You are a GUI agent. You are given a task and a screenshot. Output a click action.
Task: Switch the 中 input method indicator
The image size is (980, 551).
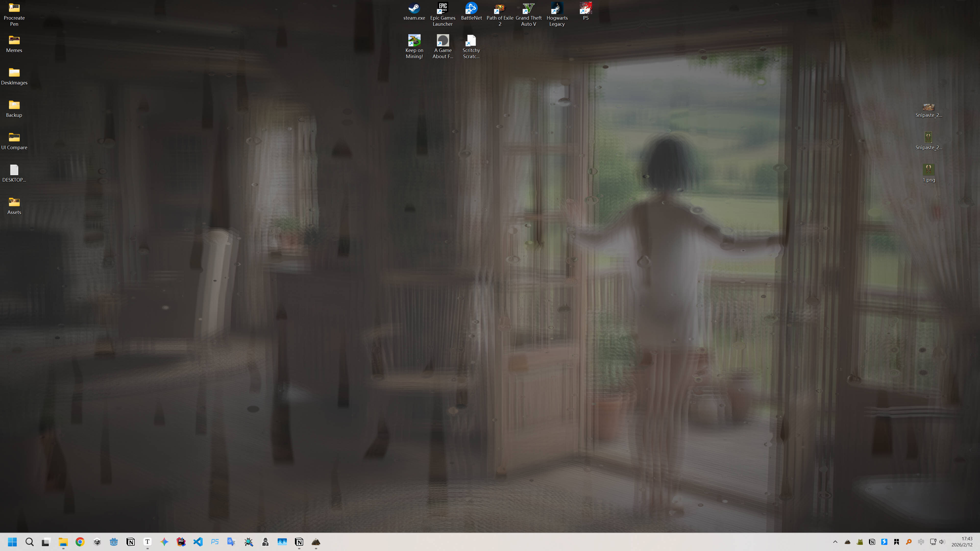click(921, 542)
